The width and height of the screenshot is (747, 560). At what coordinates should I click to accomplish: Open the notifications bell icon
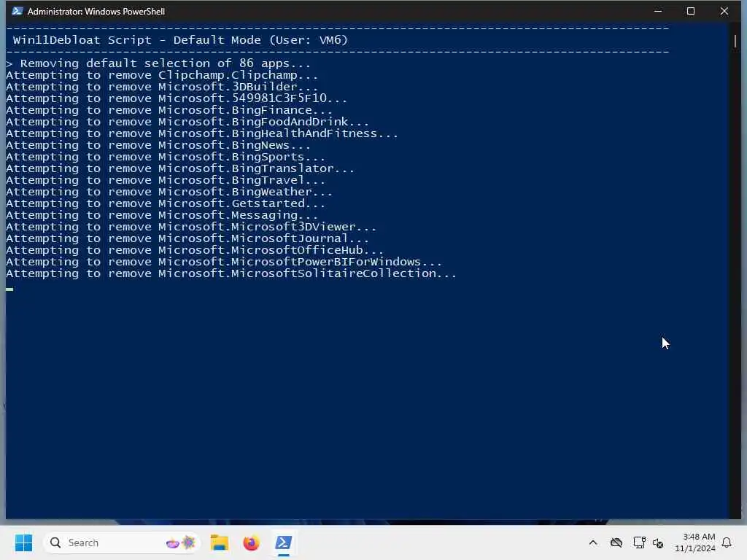click(727, 542)
